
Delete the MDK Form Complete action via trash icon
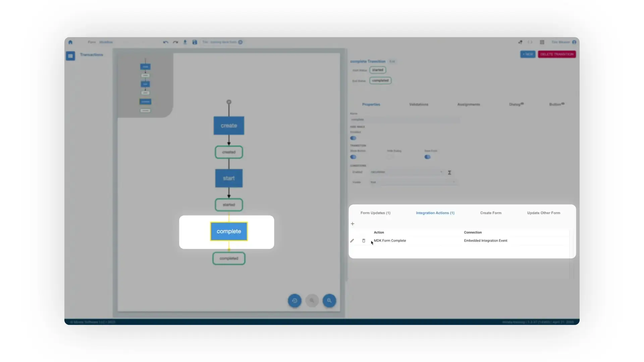[x=364, y=240]
